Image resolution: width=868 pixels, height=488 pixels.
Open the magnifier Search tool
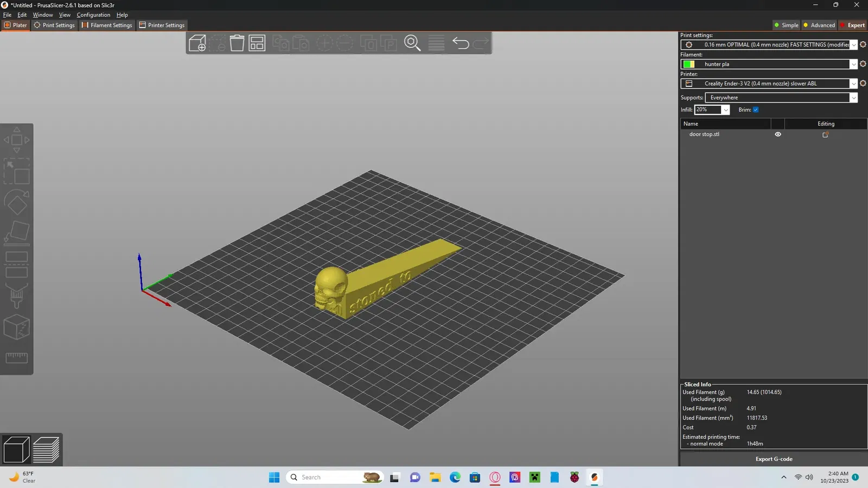click(412, 43)
